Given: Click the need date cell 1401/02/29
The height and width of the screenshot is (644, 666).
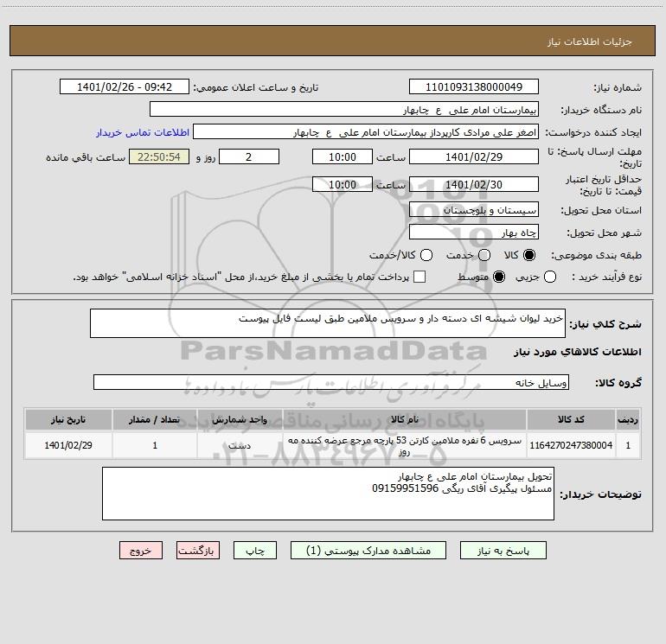Looking at the screenshot, I should click(x=68, y=445).
